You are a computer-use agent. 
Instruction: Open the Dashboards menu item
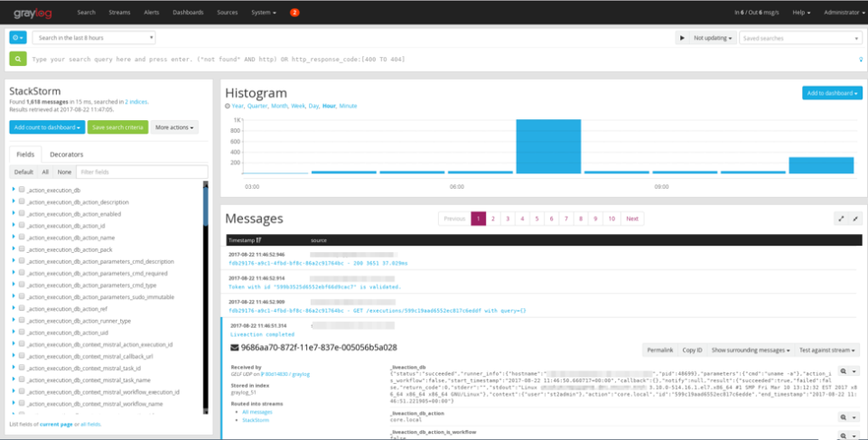(188, 12)
